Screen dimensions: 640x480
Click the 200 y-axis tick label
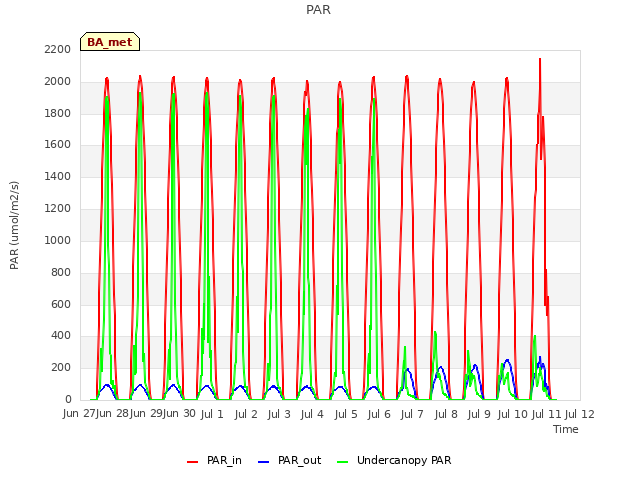[61, 367]
